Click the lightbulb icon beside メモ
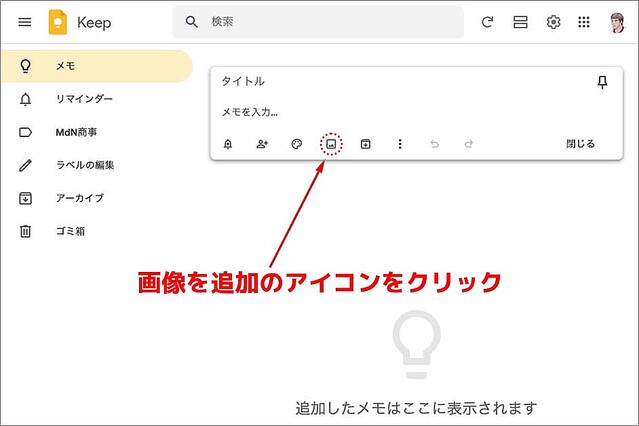 [x=26, y=66]
